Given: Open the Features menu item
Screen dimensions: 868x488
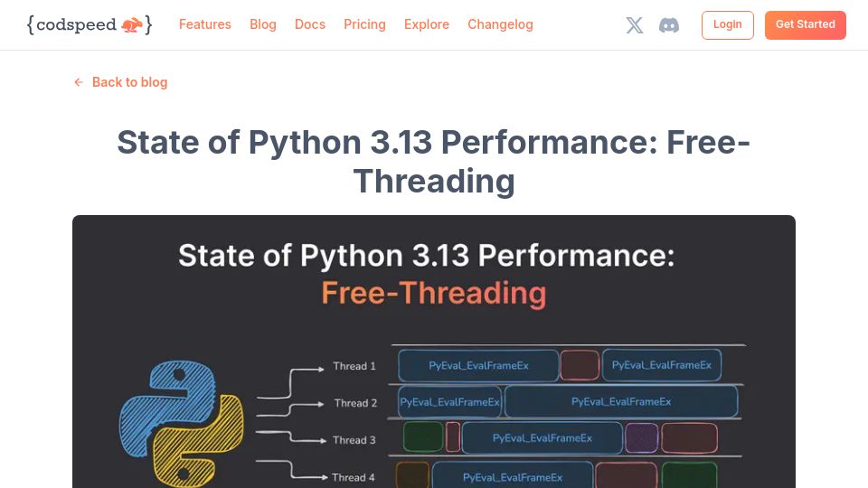Looking at the screenshot, I should (205, 24).
